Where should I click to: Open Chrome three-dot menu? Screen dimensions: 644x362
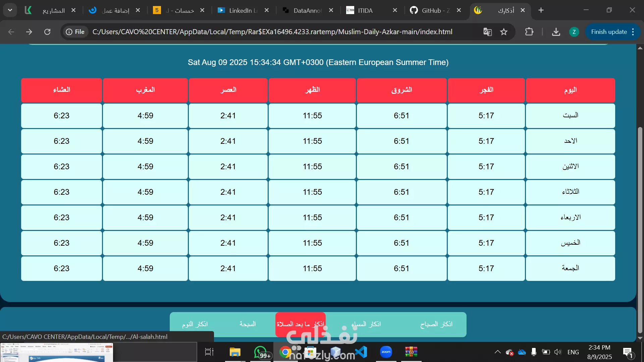[633, 32]
